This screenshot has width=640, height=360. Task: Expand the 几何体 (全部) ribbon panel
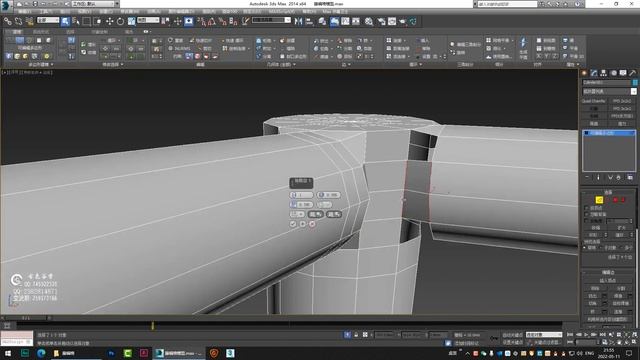(281, 64)
